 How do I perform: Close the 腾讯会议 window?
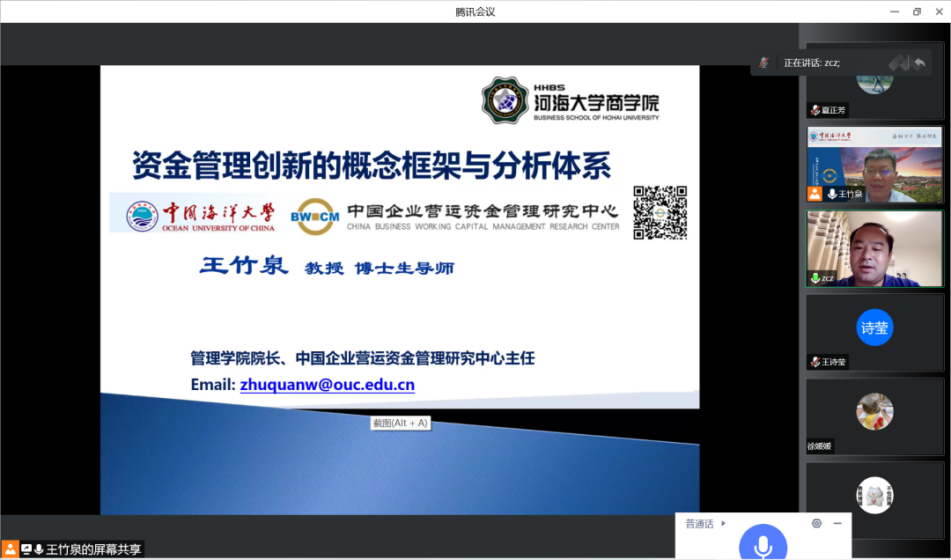click(x=939, y=11)
